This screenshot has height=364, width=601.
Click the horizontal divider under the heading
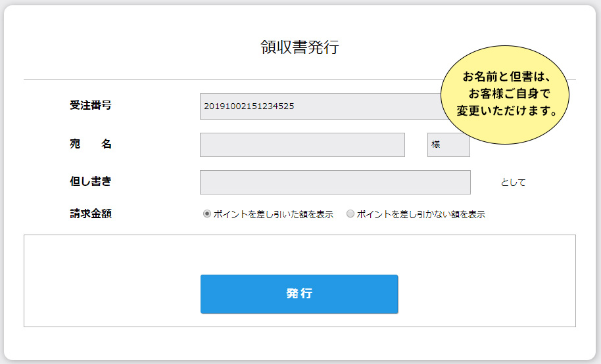click(x=230, y=80)
